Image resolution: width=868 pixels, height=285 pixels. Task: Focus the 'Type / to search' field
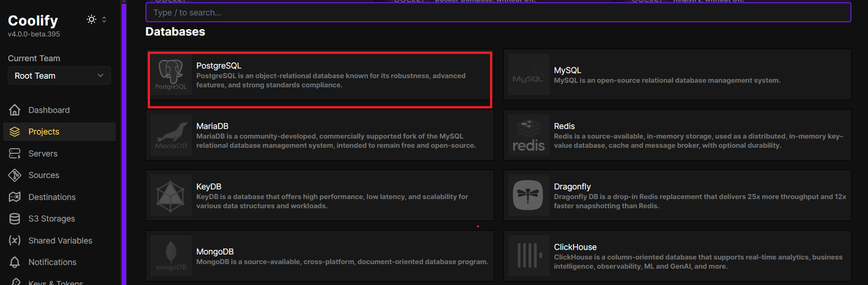[498, 12]
